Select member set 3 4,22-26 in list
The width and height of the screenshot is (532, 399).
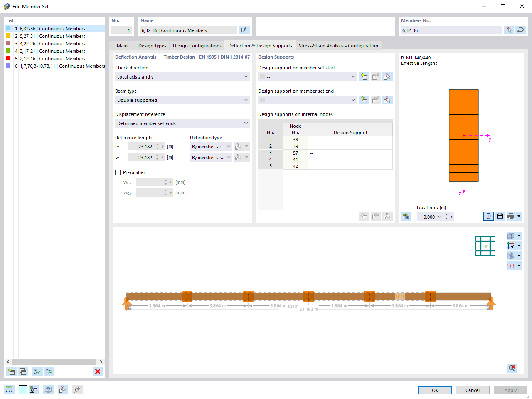point(55,44)
